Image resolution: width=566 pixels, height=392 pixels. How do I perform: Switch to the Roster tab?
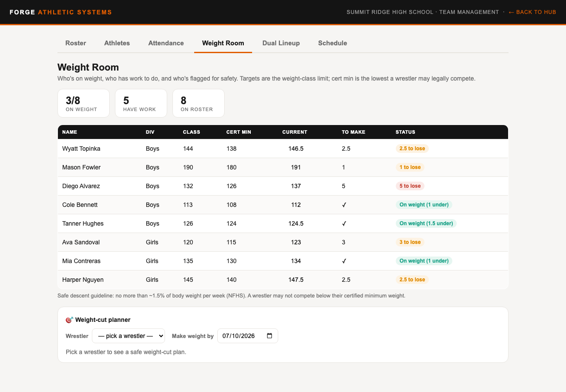pyautogui.click(x=76, y=43)
